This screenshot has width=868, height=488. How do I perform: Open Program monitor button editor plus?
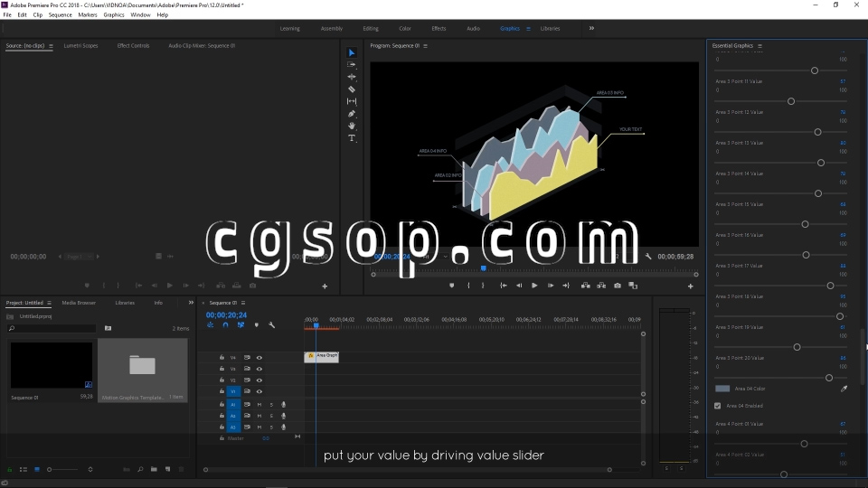tap(690, 286)
